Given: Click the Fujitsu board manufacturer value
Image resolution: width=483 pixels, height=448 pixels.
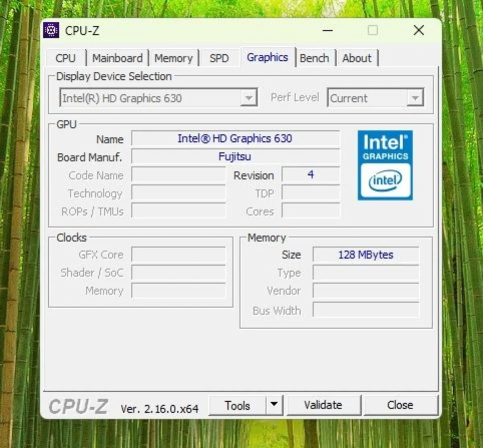Looking at the screenshot, I should coord(235,157).
